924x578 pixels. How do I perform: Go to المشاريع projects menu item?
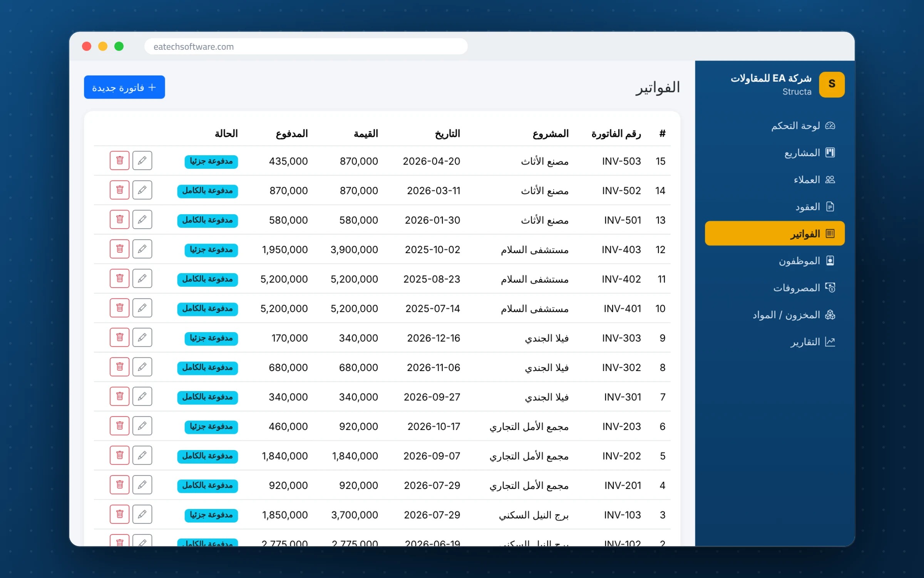coord(775,153)
